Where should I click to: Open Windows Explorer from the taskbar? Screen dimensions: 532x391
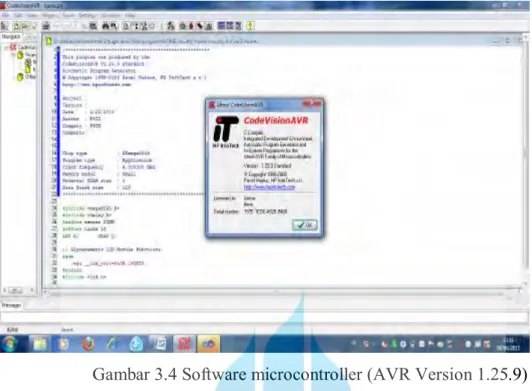pos(40,344)
